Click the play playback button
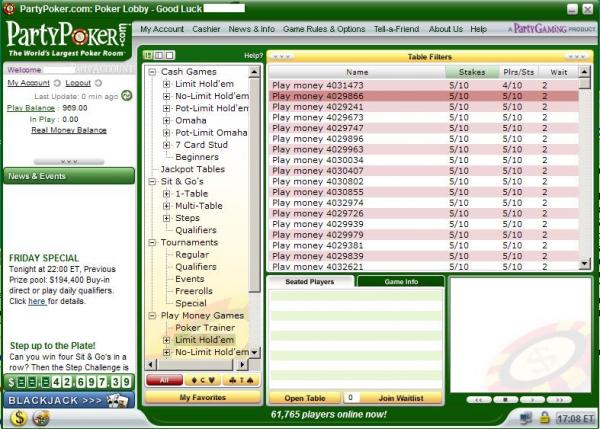This screenshot has width=600, height=429. 532,400
